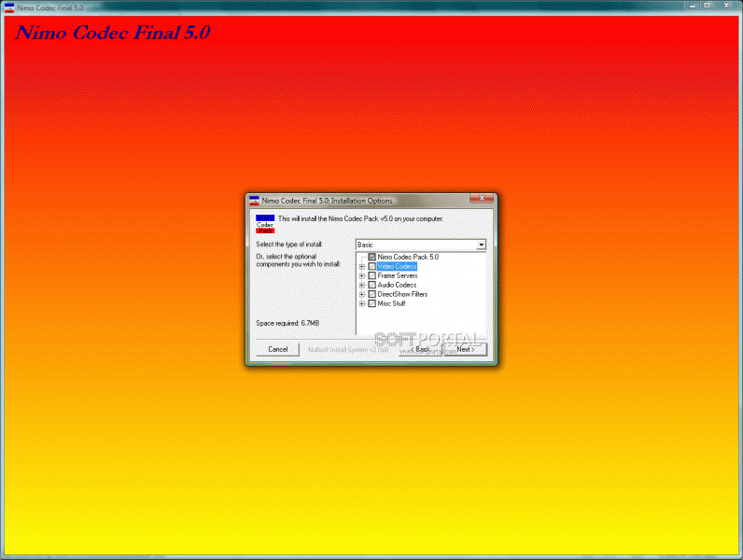
Task: Select the Video Codecs label
Action: [397, 266]
